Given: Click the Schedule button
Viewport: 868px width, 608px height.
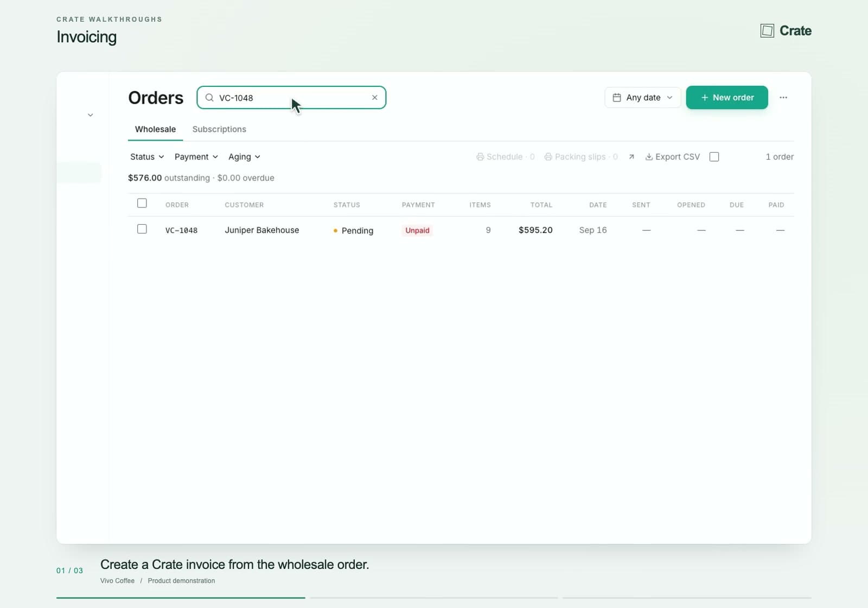Looking at the screenshot, I should coord(506,157).
